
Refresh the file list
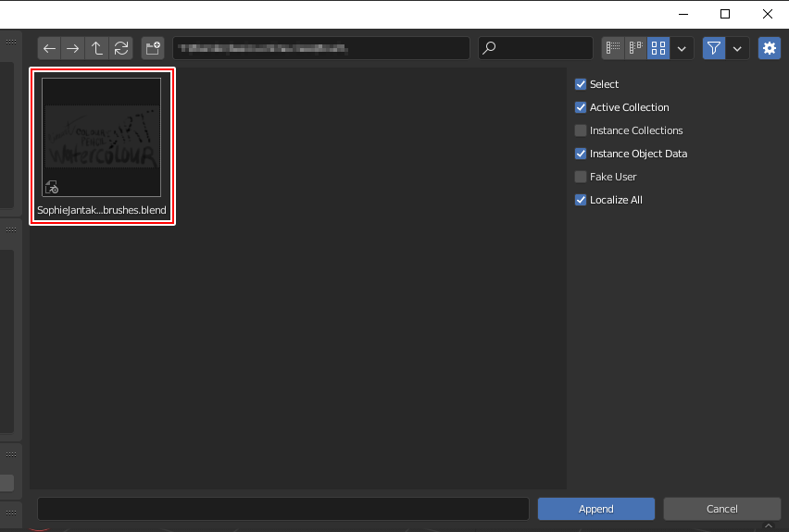[121, 48]
